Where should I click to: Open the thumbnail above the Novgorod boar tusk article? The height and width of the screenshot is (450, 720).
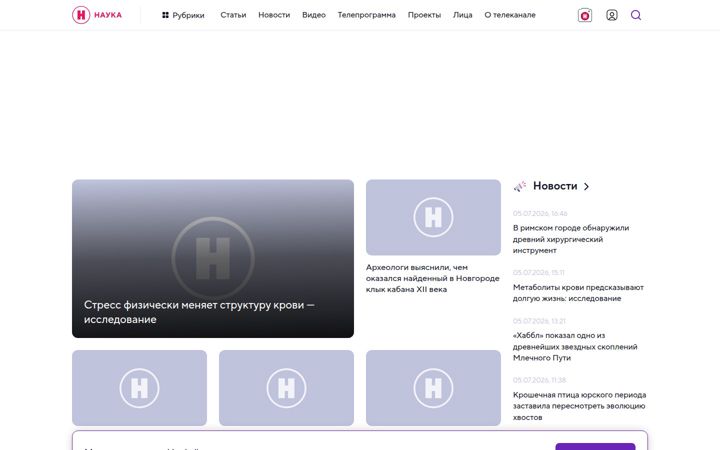433,217
